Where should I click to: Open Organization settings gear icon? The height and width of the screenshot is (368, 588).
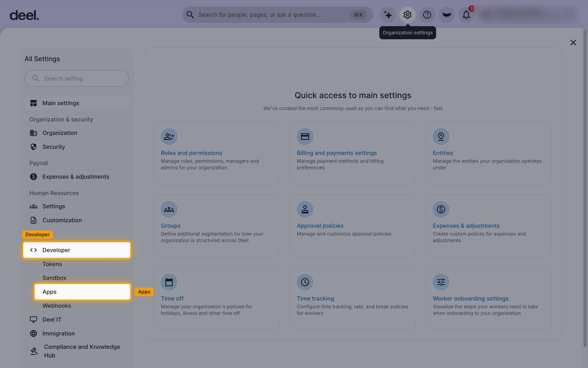408,15
